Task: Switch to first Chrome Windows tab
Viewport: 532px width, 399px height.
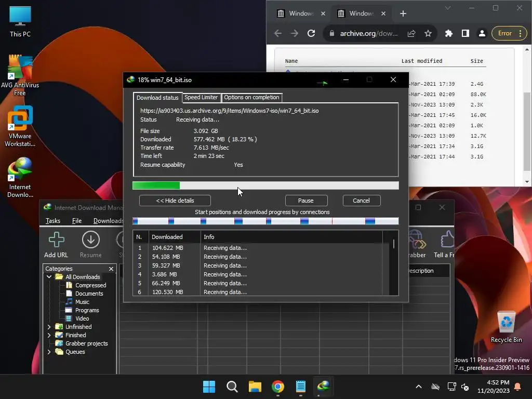Action: 301,14
